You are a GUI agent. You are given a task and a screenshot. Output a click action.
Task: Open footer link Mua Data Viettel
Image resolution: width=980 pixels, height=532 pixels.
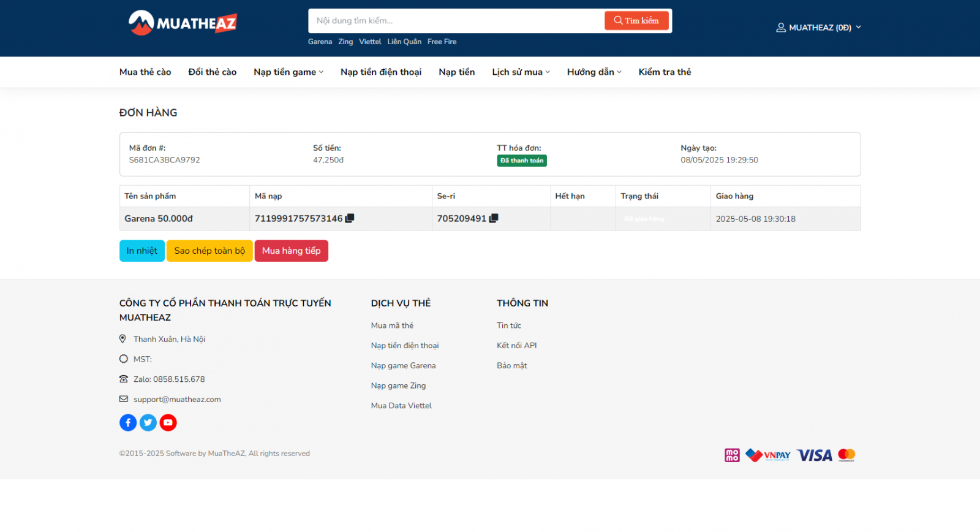point(401,406)
